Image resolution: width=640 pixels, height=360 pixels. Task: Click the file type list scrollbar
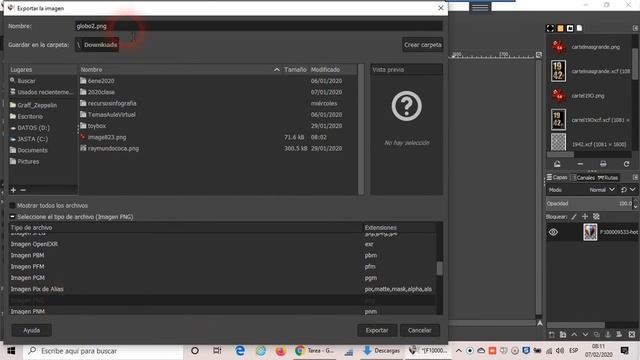click(440, 268)
